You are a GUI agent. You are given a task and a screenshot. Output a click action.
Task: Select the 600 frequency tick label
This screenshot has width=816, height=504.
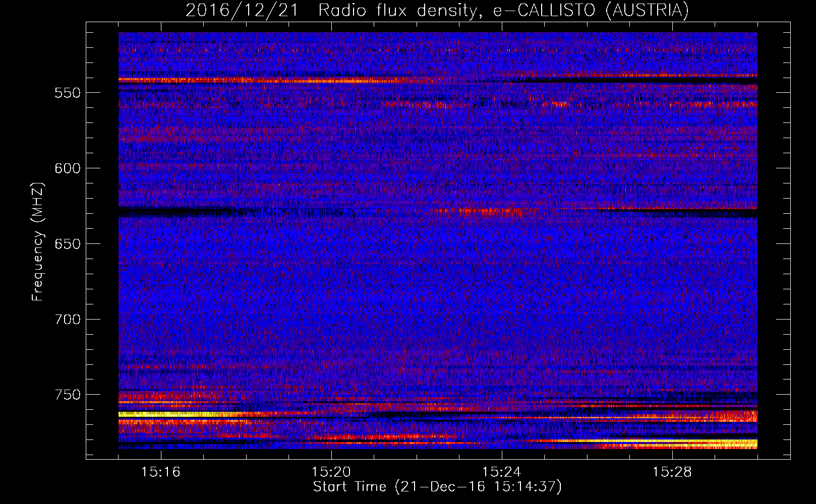pos(68,168)
